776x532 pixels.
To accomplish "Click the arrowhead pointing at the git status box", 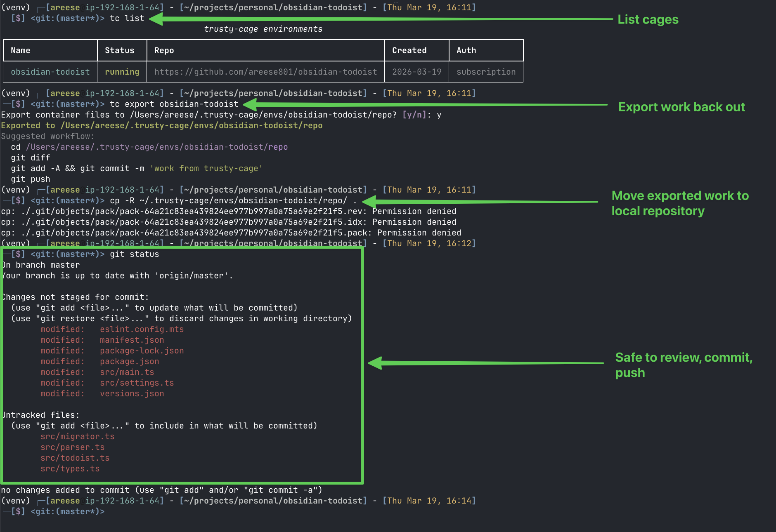I will pyautogui.click(x=375, y=363).
